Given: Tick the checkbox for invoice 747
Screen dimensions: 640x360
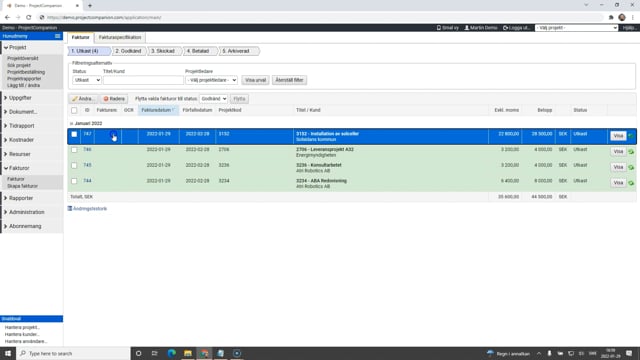Looking at the screenshot, I should pyautogui.click(x=74, y=134).
